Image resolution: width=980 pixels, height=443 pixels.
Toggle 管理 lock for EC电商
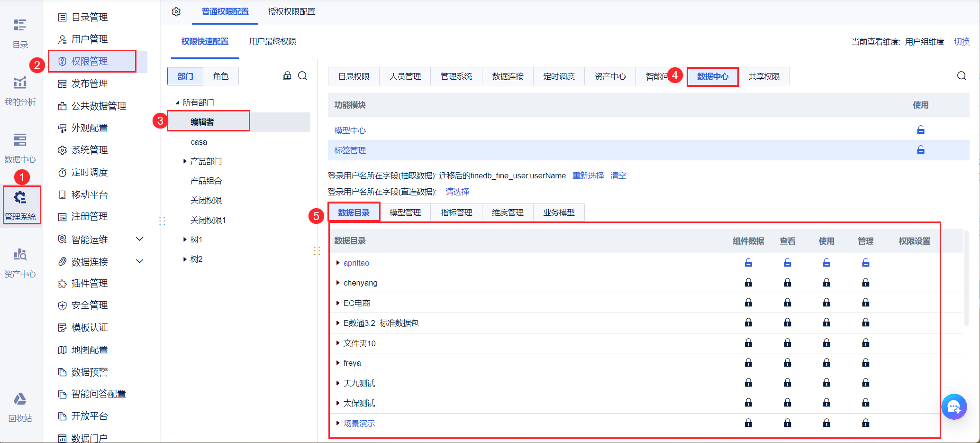click(x=865, y=303)
